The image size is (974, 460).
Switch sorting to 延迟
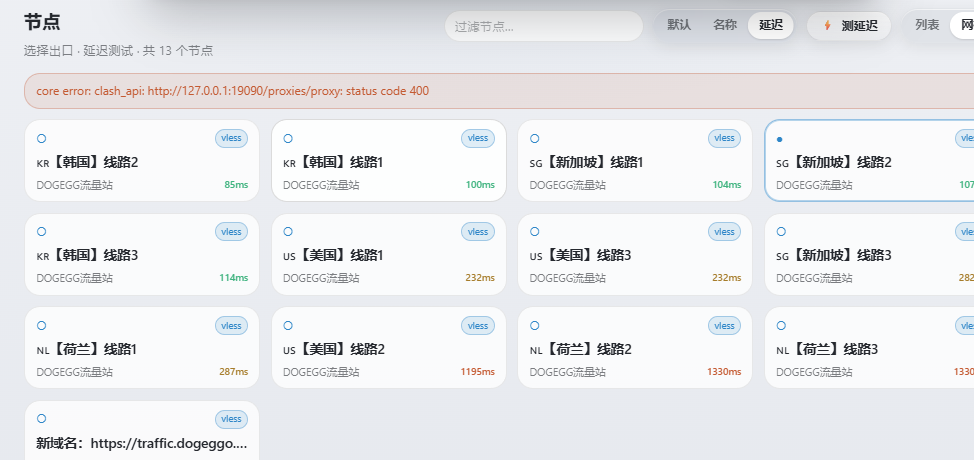pyautogui.click(x=771, y=25)
